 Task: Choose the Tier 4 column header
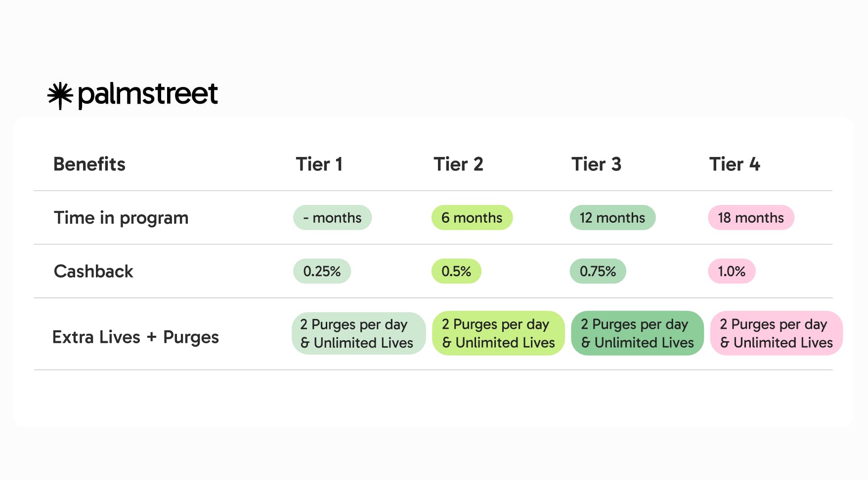[x=735, y=164]
